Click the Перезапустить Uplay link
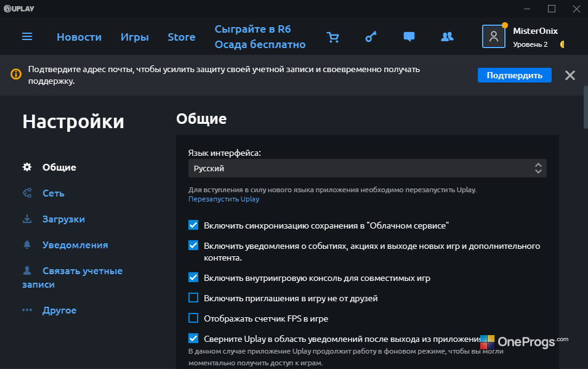Viewport: 588px width, 369px height. tap(224, 199)
